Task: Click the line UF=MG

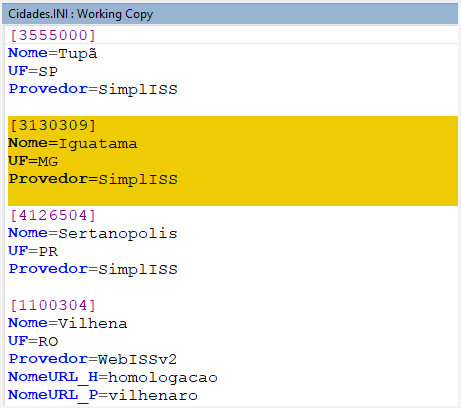Action: 33,161
